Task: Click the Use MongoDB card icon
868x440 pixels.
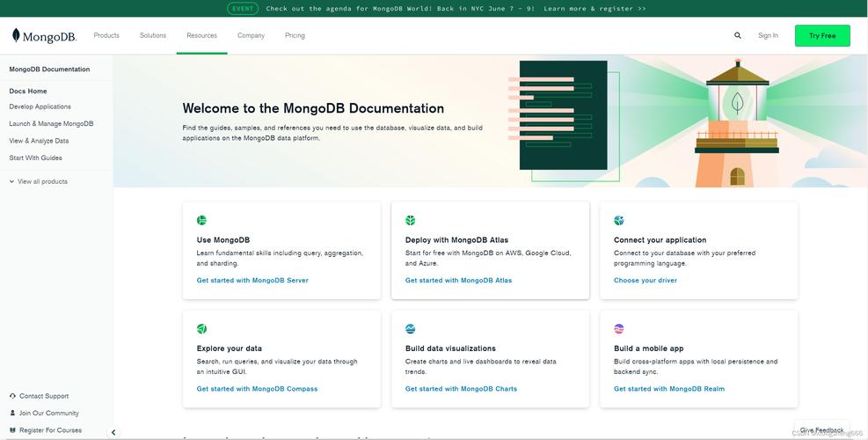Action: coord(201,220)
